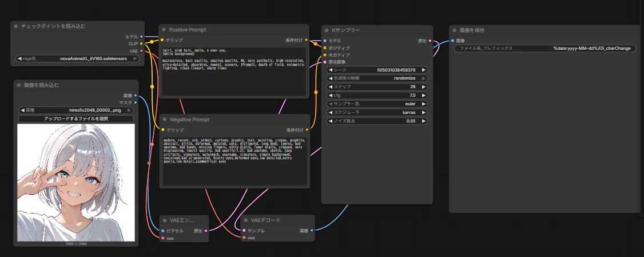Image resolution: width=644 pixels, height=257 pixels.
Task: Click the ネガティブ input port on Kサンプラー
Action: [325, 55]
